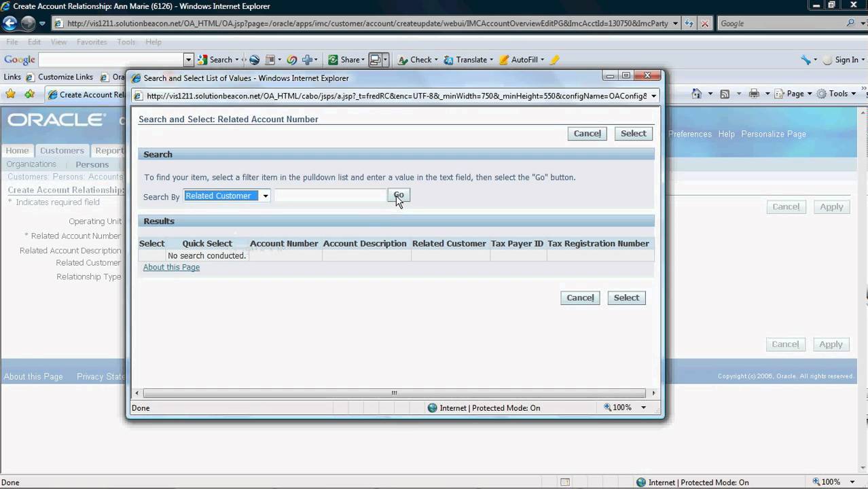The image size is (868, 489).
Task: Click the popup Internet zone globe icon
Action: [433, 408]
